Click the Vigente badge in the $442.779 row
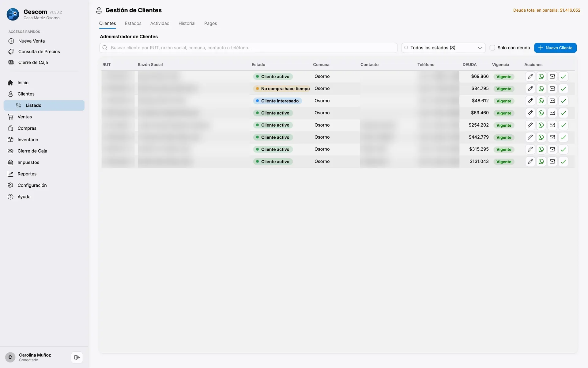This screenshot has width=588, height=368. coord(504,137)
